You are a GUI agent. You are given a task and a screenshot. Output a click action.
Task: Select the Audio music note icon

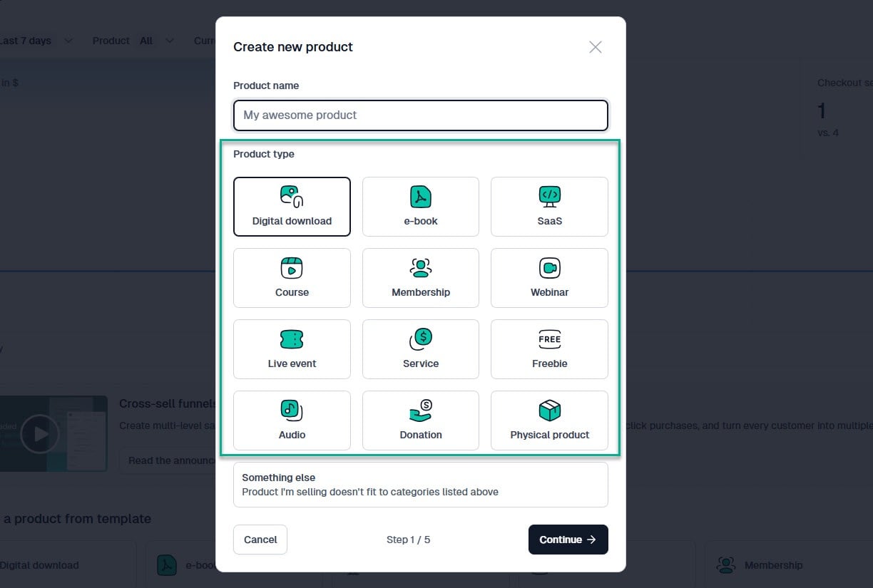point(292,411)
